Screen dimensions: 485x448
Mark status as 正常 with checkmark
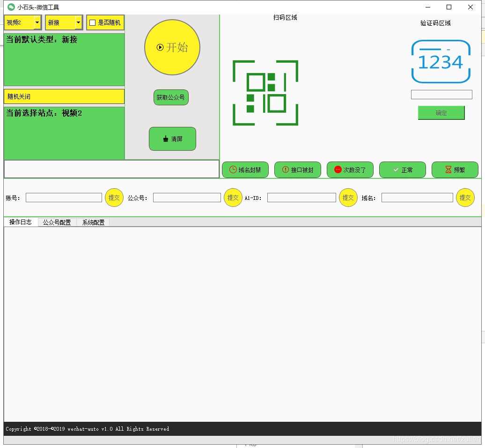tap(402, 170)
